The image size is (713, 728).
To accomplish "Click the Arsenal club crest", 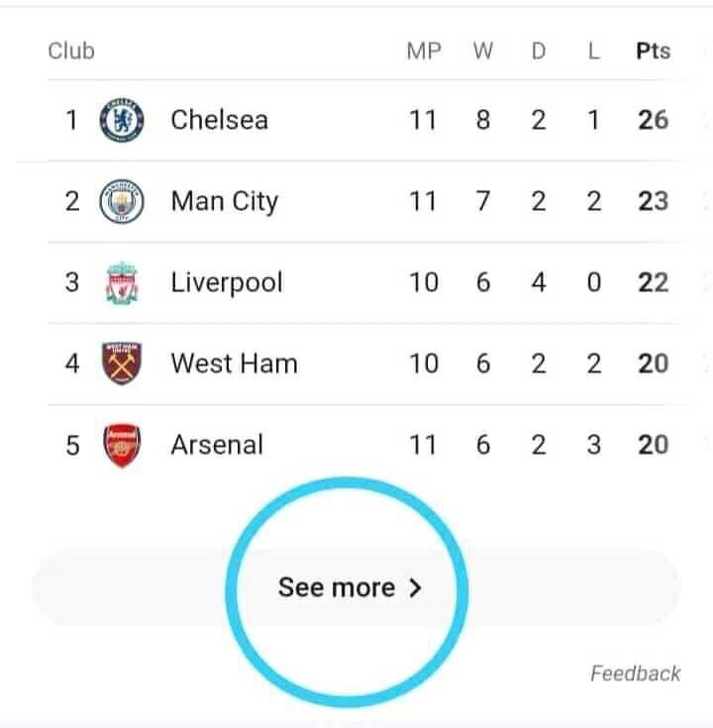I will coord(122,445).
